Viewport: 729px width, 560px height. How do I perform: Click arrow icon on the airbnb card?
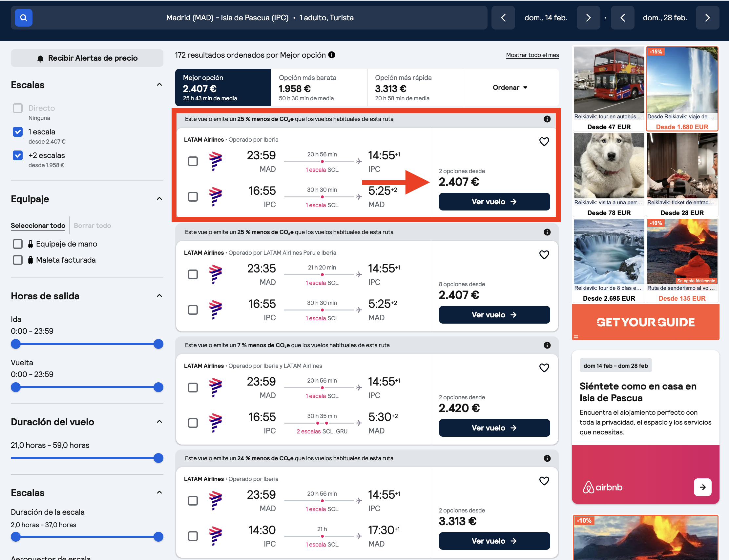coord(702,487)
